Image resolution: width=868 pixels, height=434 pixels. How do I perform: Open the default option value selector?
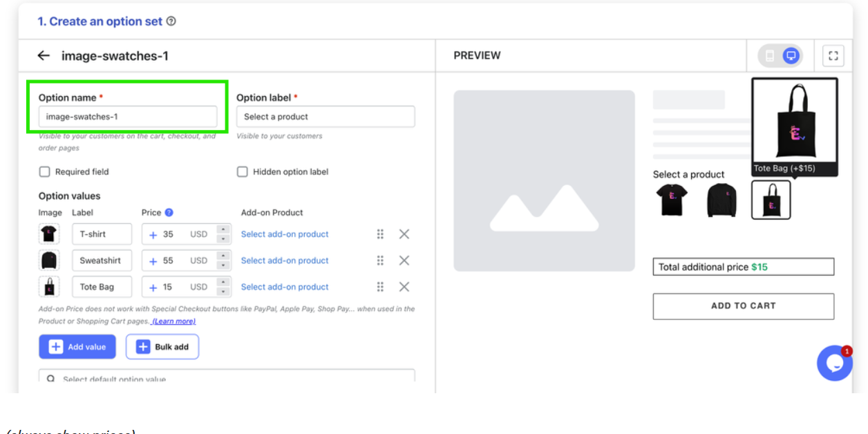(x=227, y=377)
